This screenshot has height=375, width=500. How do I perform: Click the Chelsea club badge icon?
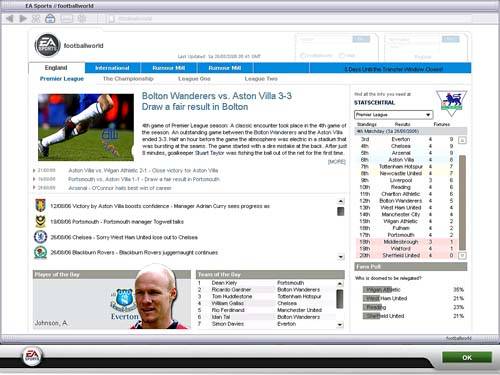click(40, 237)
